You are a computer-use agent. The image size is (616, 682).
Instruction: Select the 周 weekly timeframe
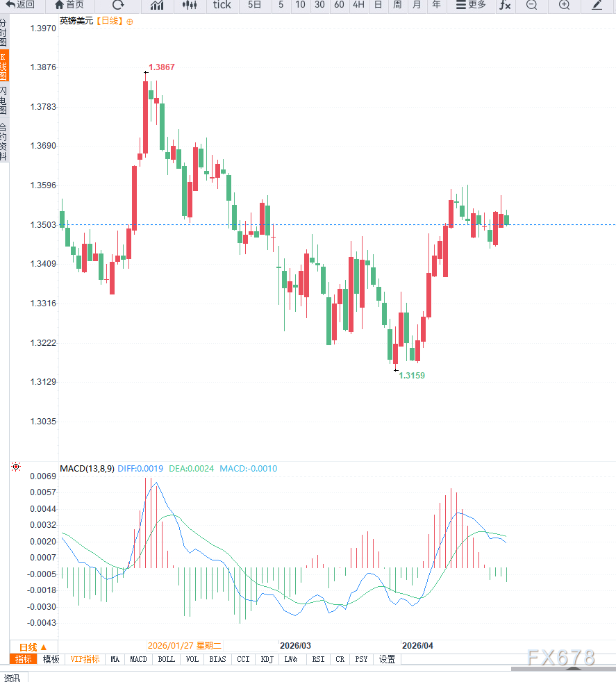point(397,5)
